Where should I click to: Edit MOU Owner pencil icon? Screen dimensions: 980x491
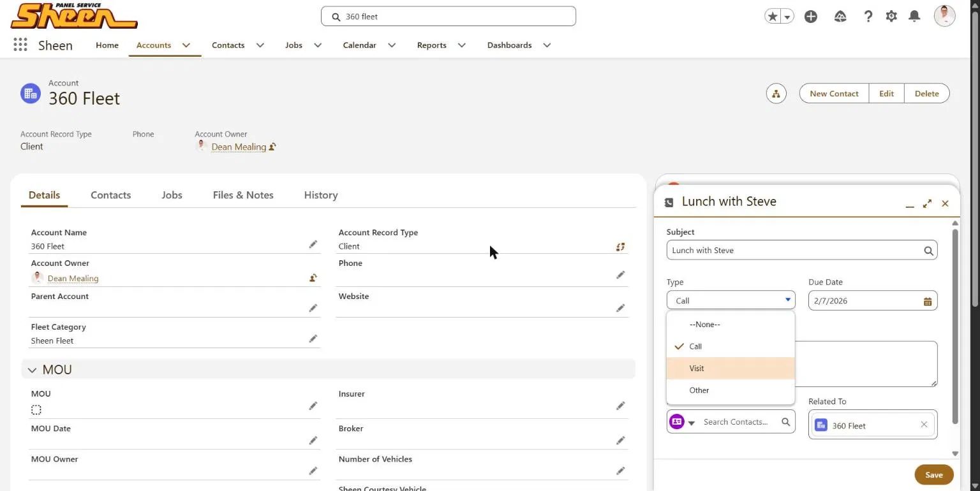coord(313,471)
